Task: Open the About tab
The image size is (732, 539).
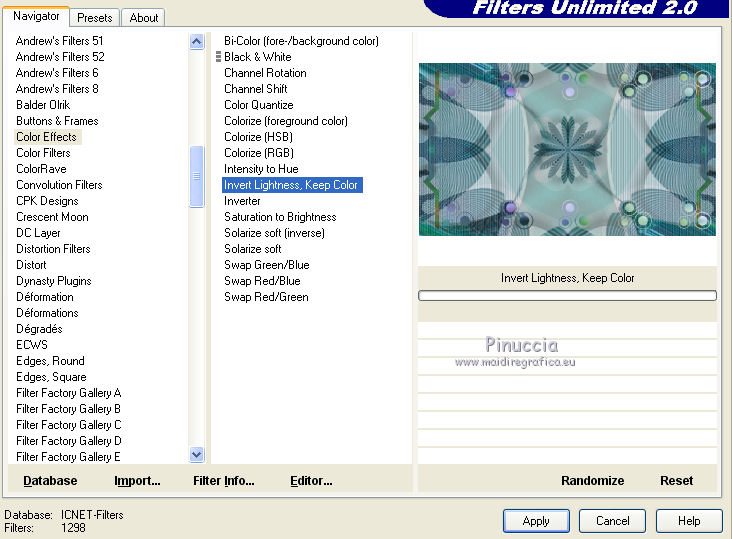Action: [x=143, y=18]
